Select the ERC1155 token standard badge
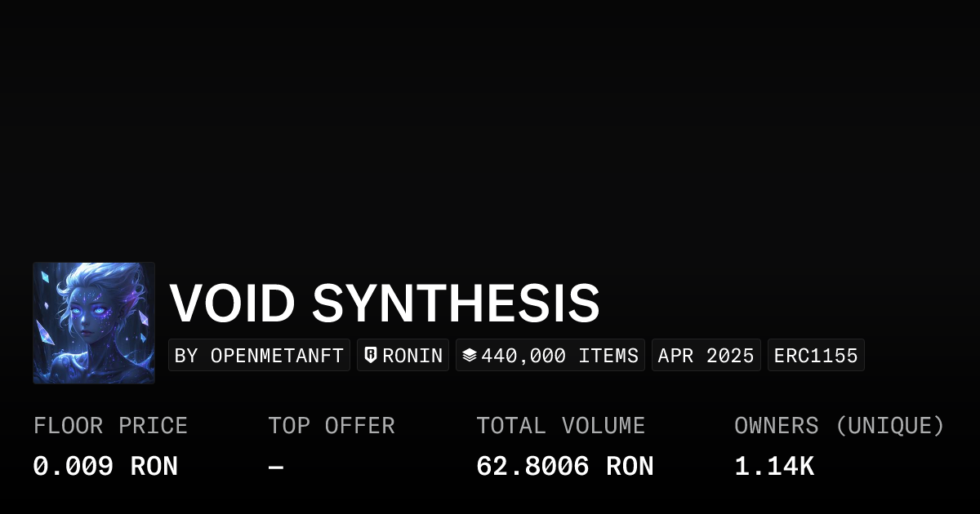 click(x=816, y=356)
